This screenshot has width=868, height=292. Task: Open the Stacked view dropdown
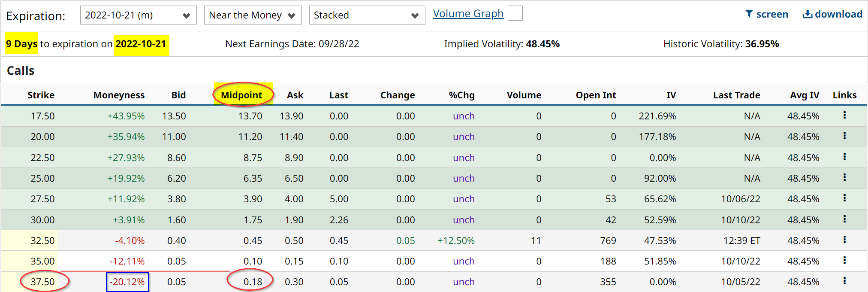coord(367,15)
